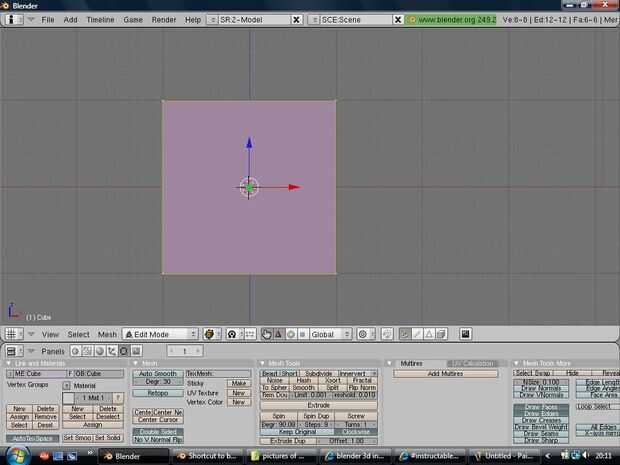Switch to Object context icon
620x465 pixels.
coord(112,351)
